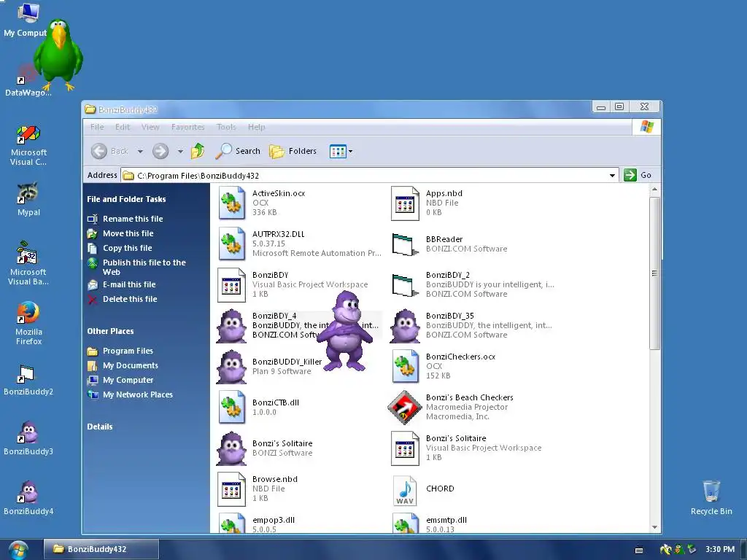Expand the Details section header

click(x=99, y=427)
